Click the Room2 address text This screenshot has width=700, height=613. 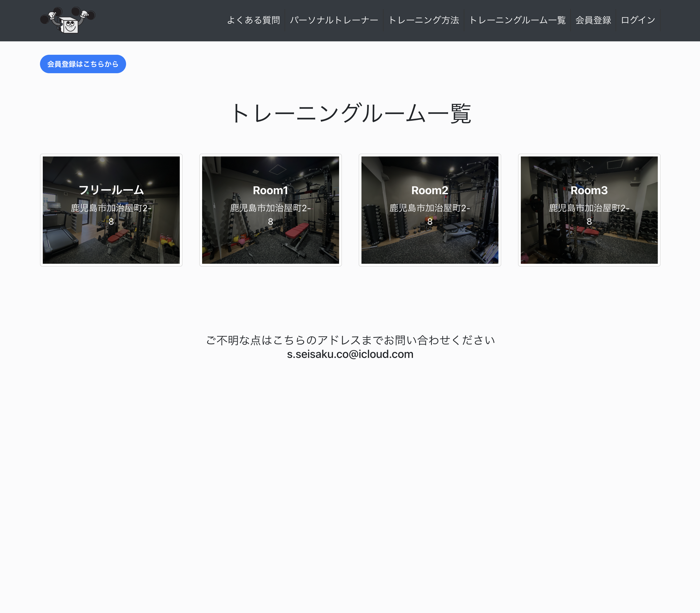pos(429,214)
